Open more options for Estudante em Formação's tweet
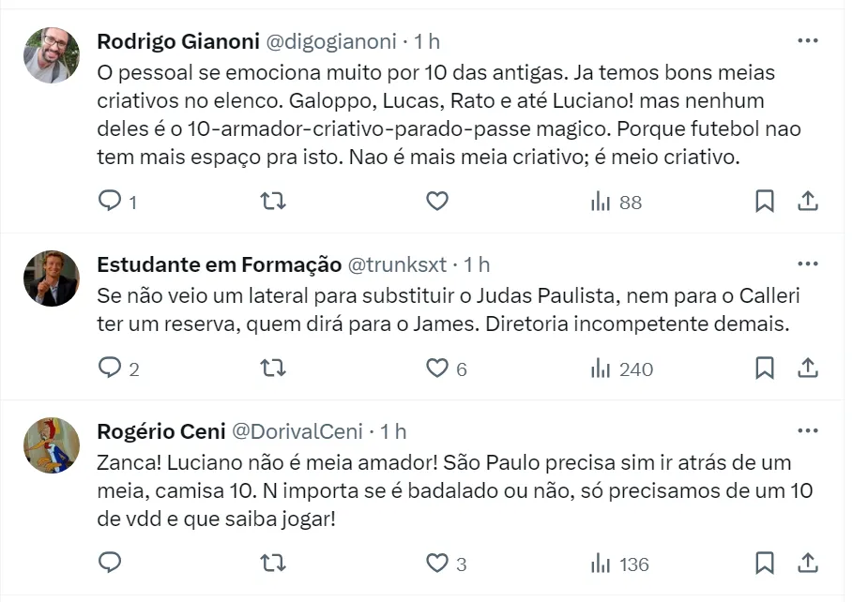The width and height of the screenshot is (868, 602). coord(807,264)
